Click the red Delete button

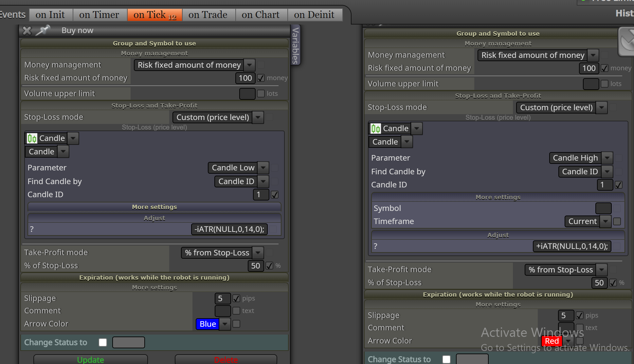(x=226, y=360)
